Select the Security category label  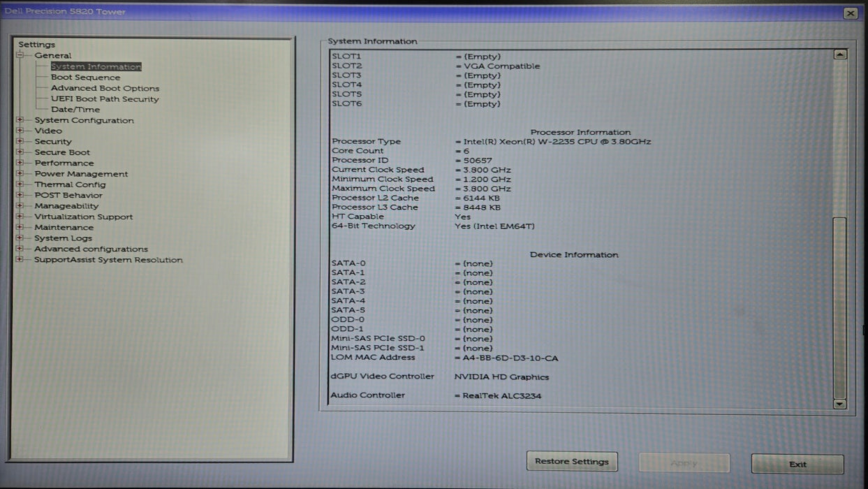pyautogui.click(x=53, y=142)
